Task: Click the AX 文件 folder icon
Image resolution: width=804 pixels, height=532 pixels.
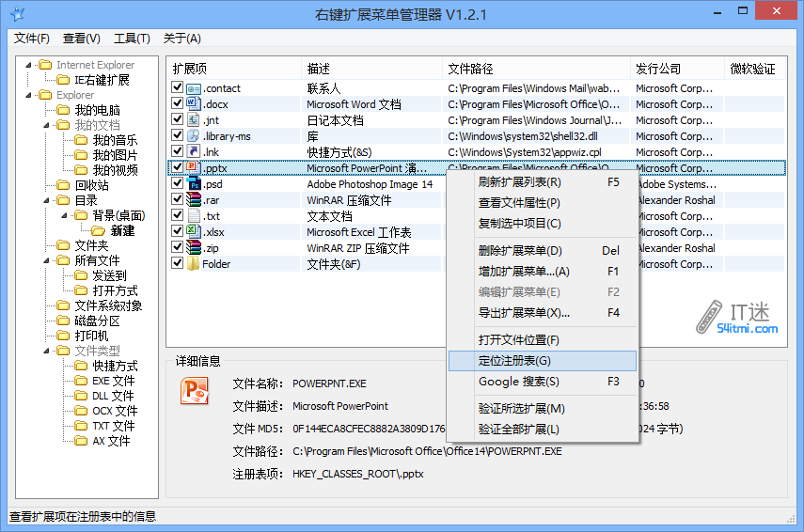Action: coord(81,441)
